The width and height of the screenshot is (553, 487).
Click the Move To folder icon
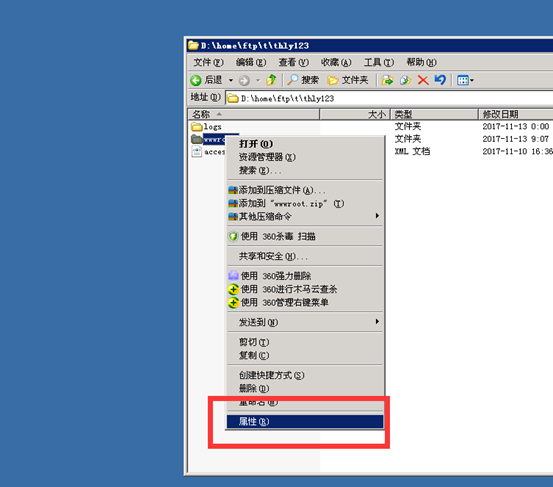pyautogui.click(x=387, y=80)
